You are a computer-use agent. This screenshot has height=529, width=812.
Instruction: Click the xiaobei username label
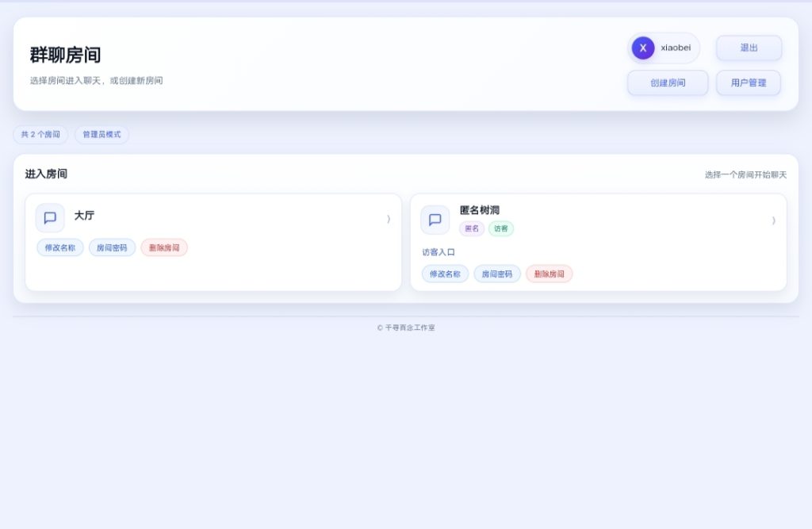676,48
